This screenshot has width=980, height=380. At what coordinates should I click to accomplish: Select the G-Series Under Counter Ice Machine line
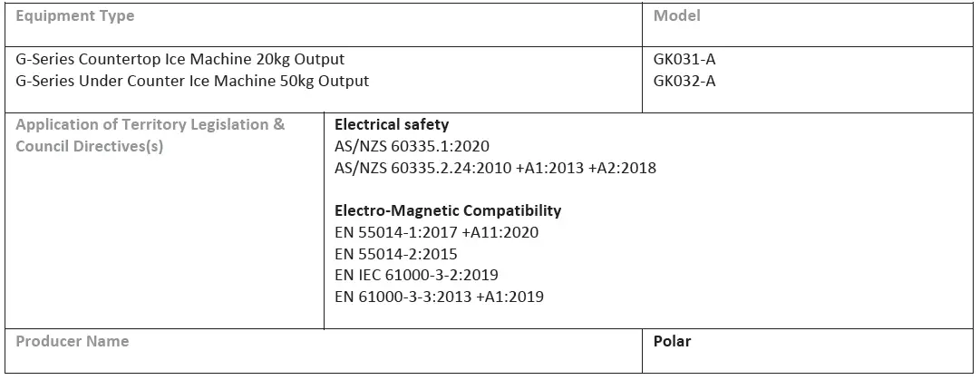click(x=192, y=81)
